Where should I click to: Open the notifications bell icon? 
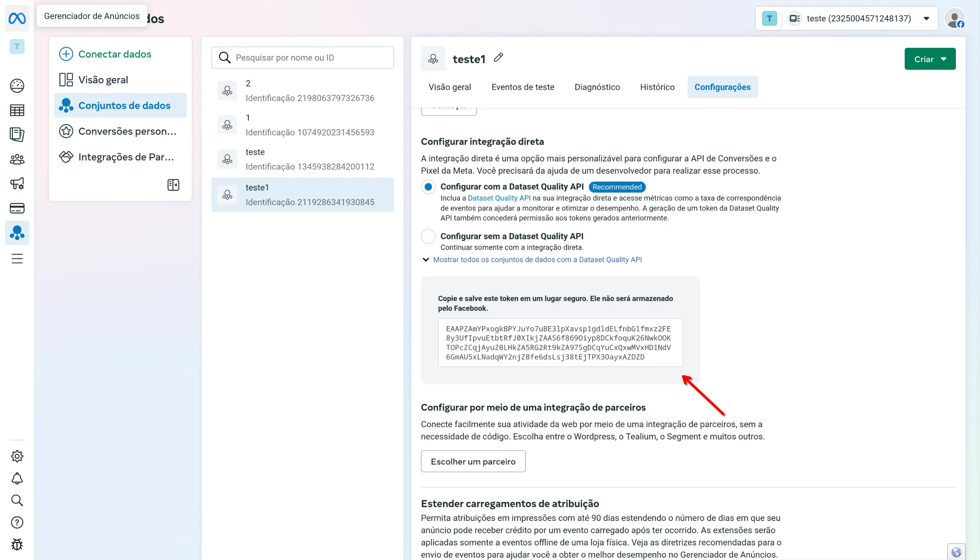17,478
